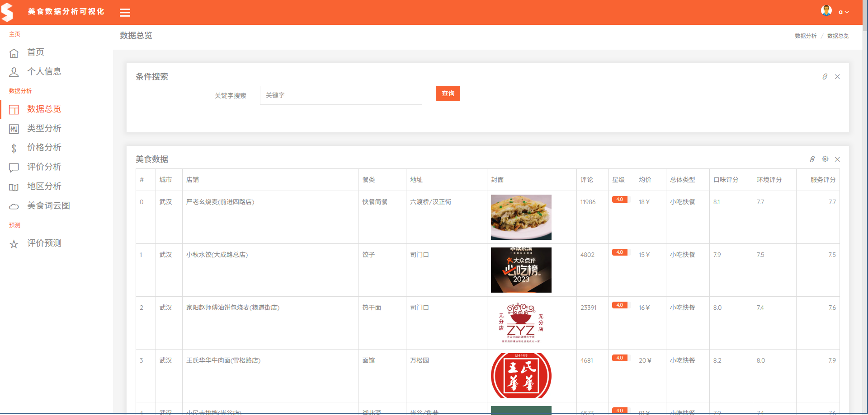868x415 pixels.
Task: Click the 王氏华华 red logo cover
Action: click(x=521, y=376)
